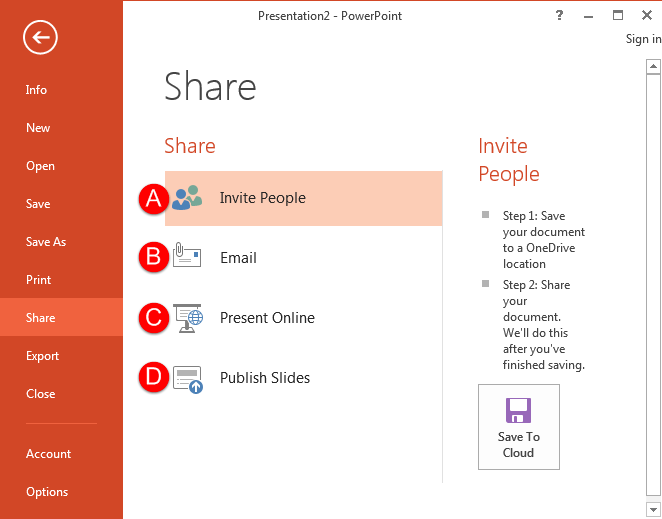Select Save in the left menu
Viewport: 662px width, 519px height.
coord(61,204)
